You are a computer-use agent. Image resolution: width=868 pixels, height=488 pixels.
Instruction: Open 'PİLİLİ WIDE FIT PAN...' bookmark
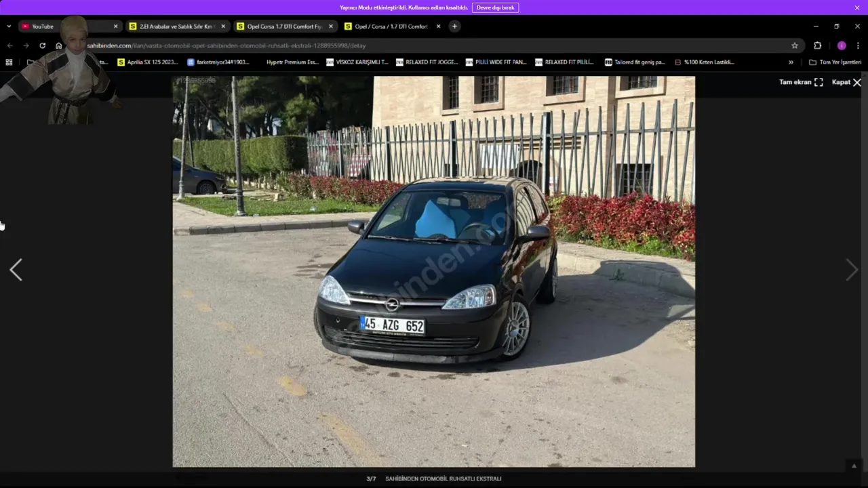pos(496,62)
